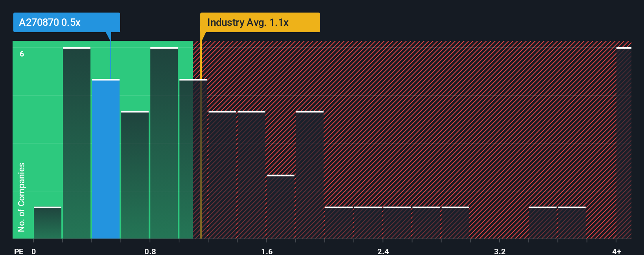This screenshot has height=255, width=644.
Task: Click the PE axis label
Action: (18, 251)
